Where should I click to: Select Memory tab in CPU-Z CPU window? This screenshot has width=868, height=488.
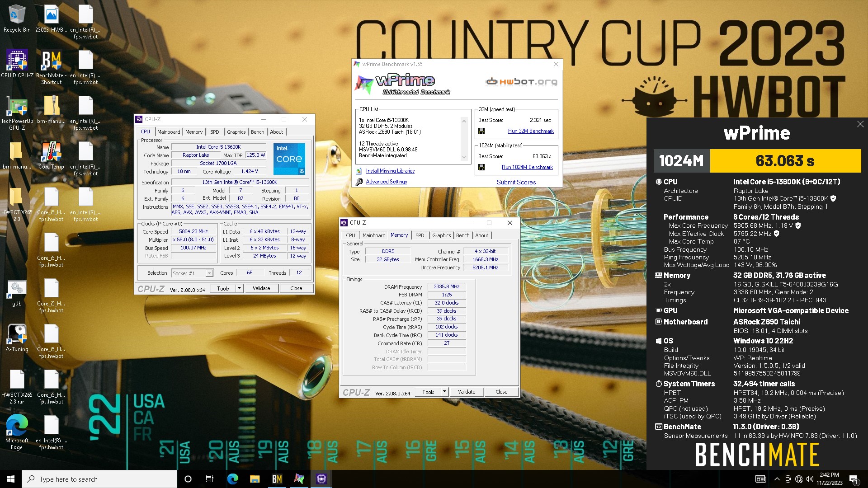pyautogui.click(x=194, y=132)
